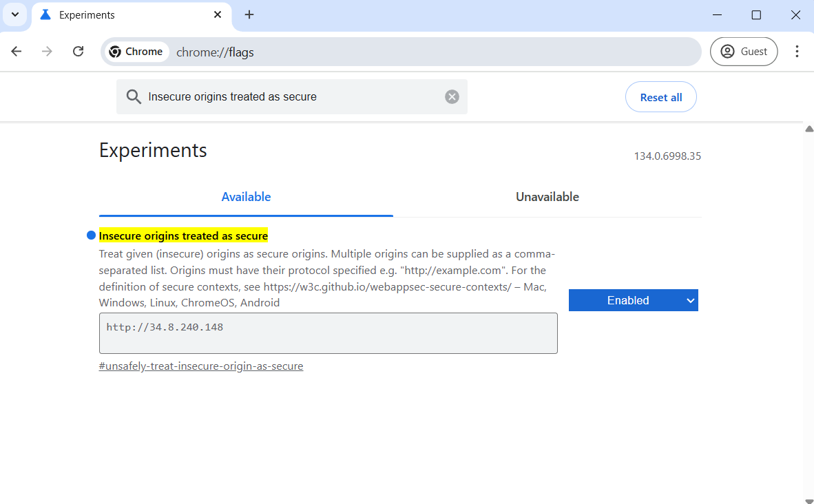The image size is (814, 504).
Task: Click the forward navigation arrow
Action: [x=46, y=51]
